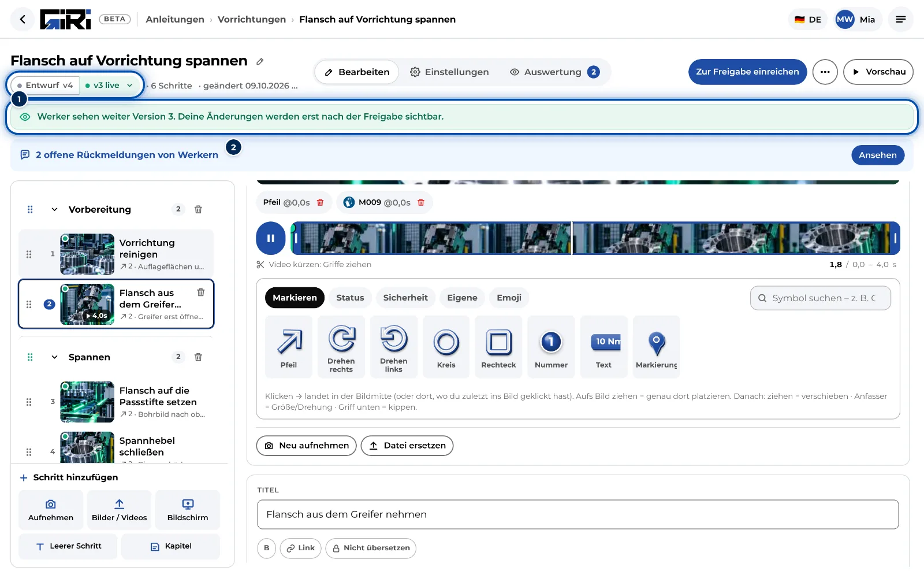924x578 pixels.
Task: Click the video timeline filmstrip
Action: coord(595,238)
